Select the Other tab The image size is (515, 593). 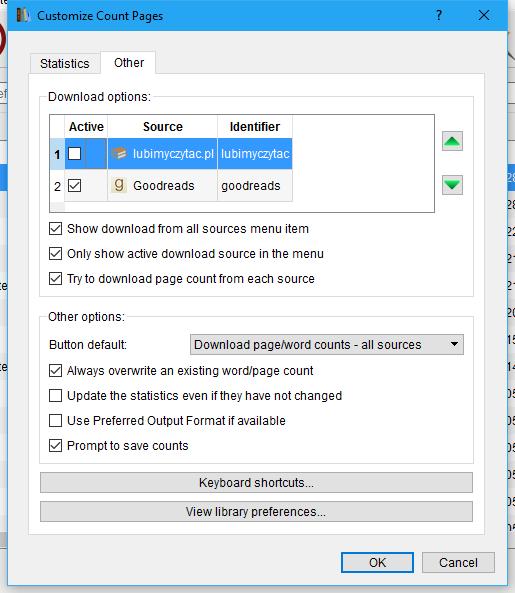pos(129,62)
